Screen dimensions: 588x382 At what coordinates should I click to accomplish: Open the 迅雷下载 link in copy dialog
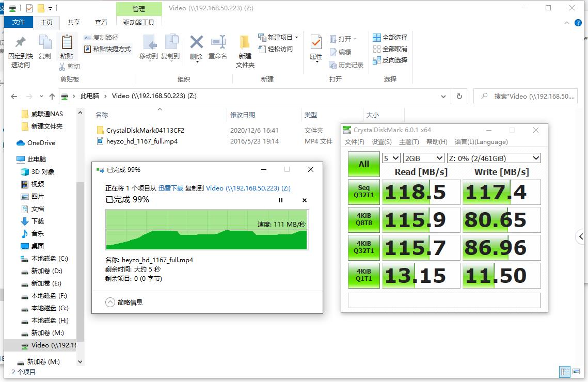171,188
